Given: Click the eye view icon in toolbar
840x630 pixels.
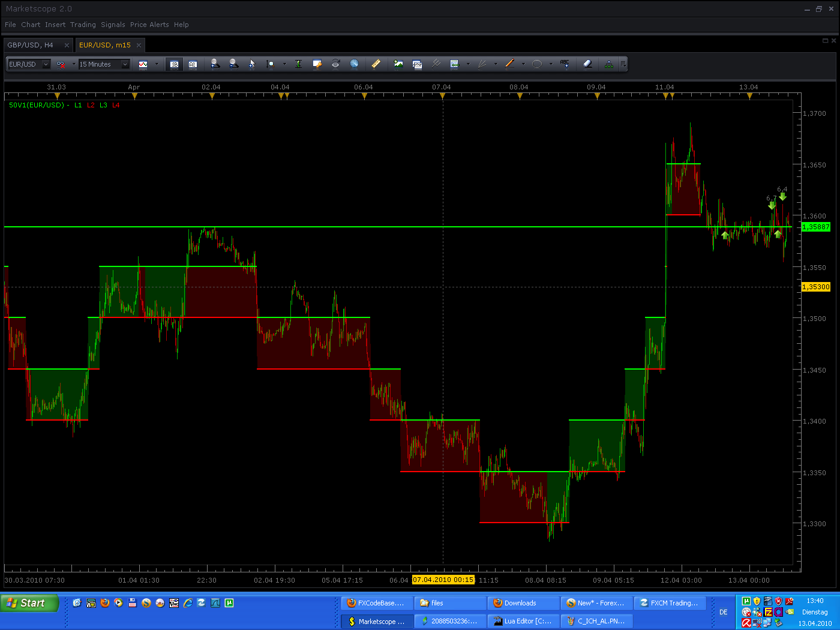Looking at the screenshot, I should [335, 64].
